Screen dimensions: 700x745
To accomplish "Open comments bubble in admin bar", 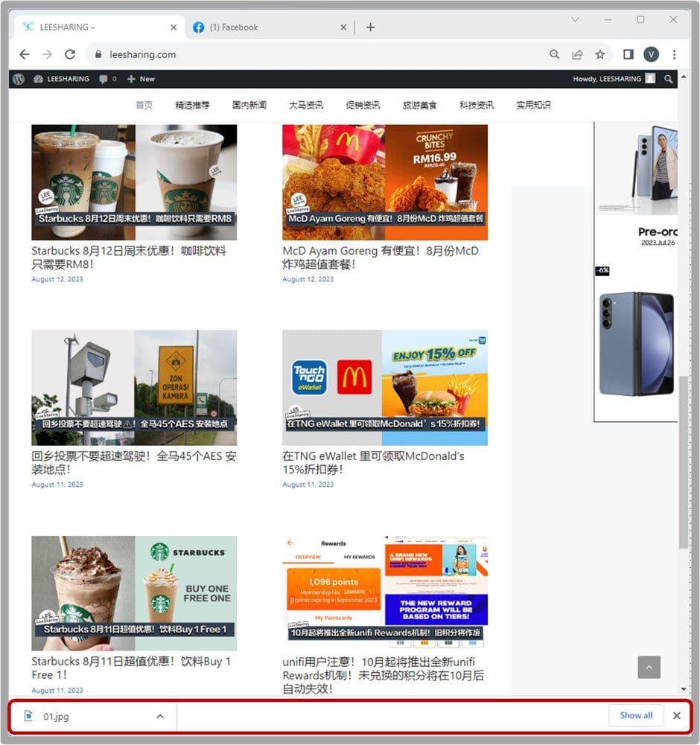I will 107,79.
